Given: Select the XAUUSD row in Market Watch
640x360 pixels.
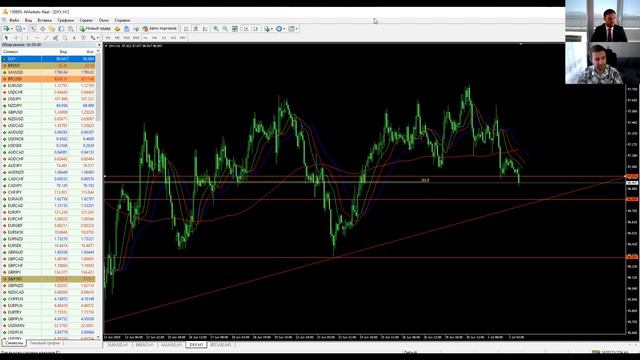Looking at the screenshot, I should click(48, 72).
